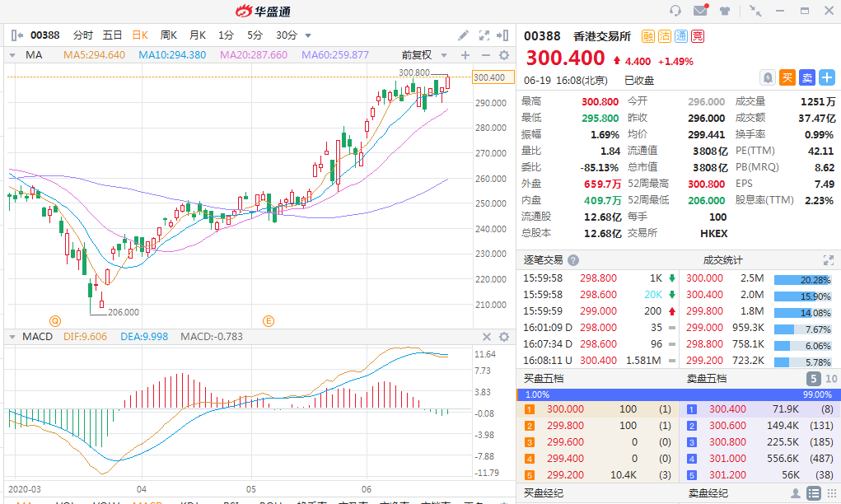The width and height of the screenshot is (841, 504).
Task: Click the 00388 code in chart toolbar
Action: [x=45, y=35]
